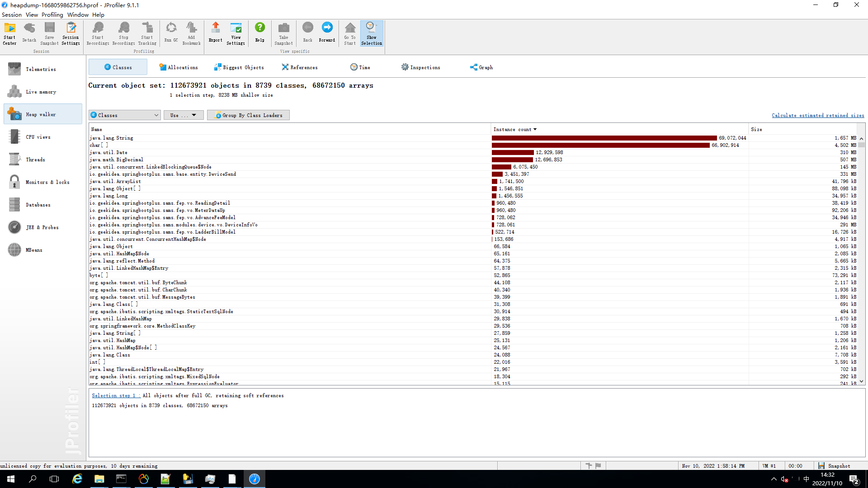Click the Show Selection icon
The image size is (868, 488).
coord(372,33)
